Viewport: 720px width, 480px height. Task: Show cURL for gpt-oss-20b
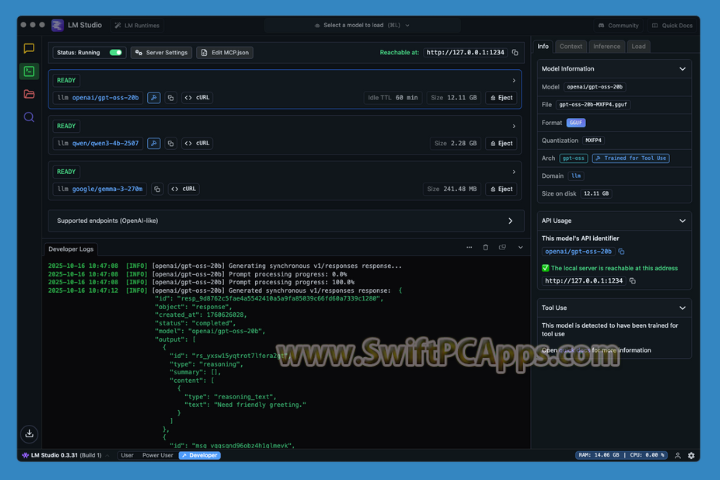point(197,97)
